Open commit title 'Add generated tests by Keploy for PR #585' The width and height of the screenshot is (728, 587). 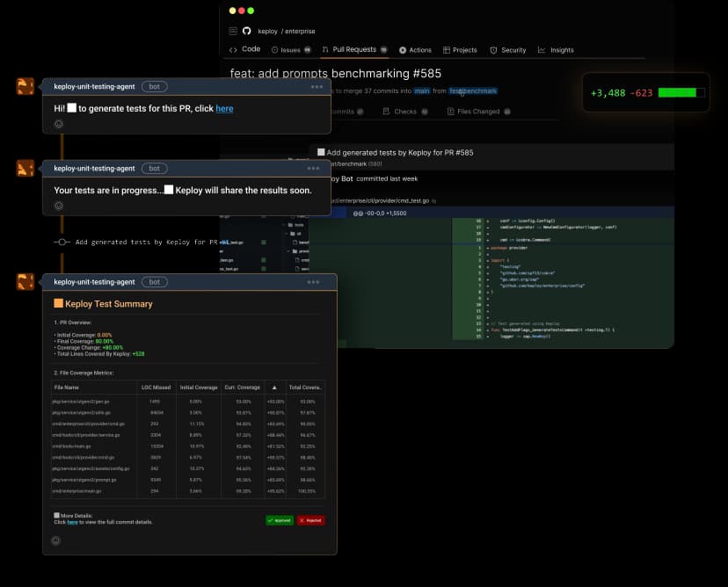(x=400, y=153)
